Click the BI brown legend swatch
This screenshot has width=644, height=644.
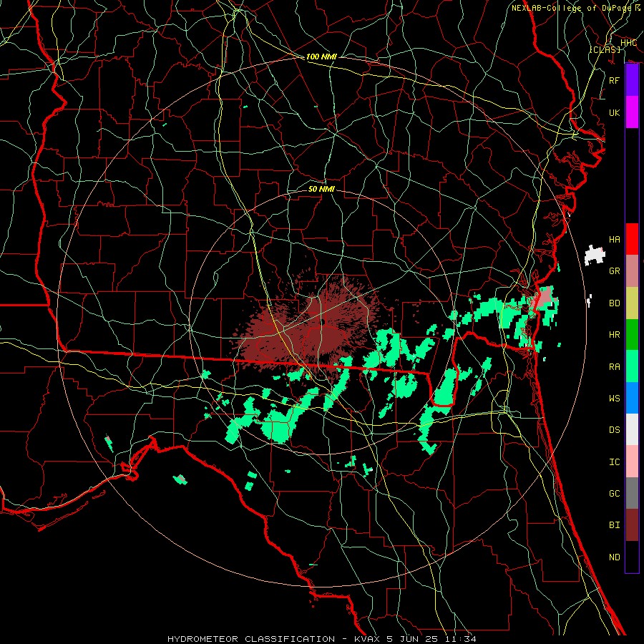pyautogui.click(x=632, y=525)
